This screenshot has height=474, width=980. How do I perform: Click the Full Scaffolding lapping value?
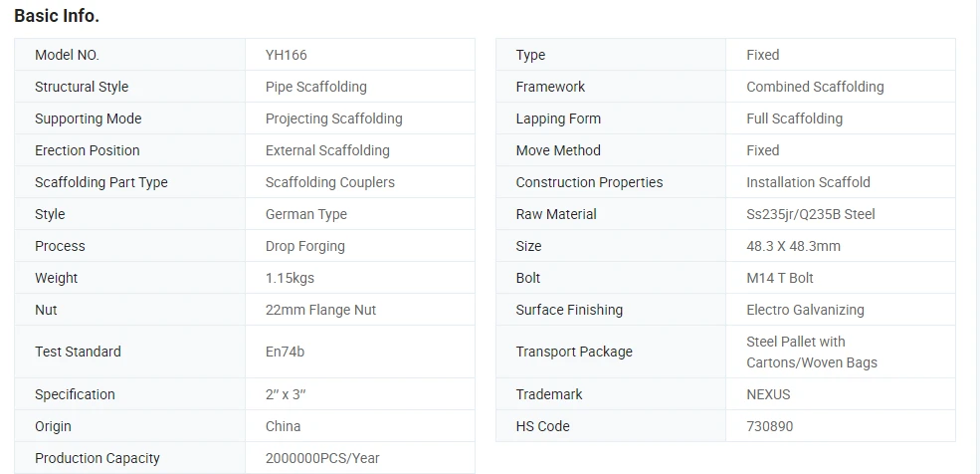coord(794,118)
